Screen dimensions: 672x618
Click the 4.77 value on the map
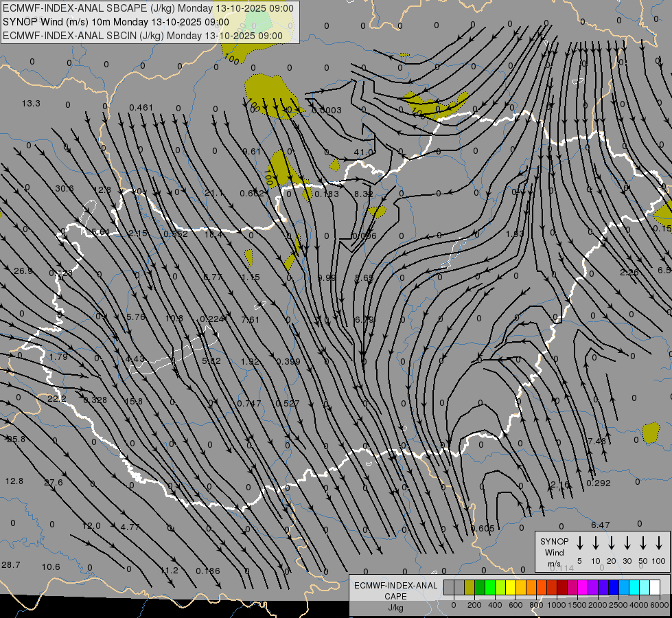[130, 527]
